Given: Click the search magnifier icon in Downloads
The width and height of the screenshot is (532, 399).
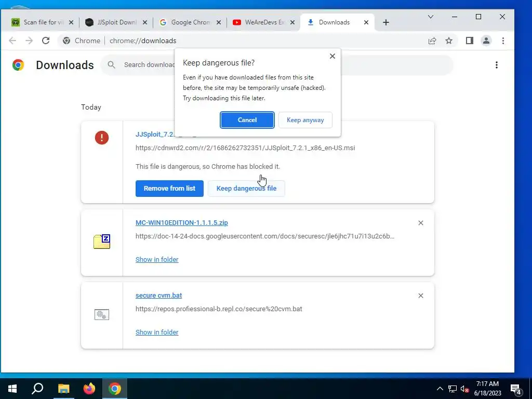Looking at the screenshot, I should click(112, 65).
